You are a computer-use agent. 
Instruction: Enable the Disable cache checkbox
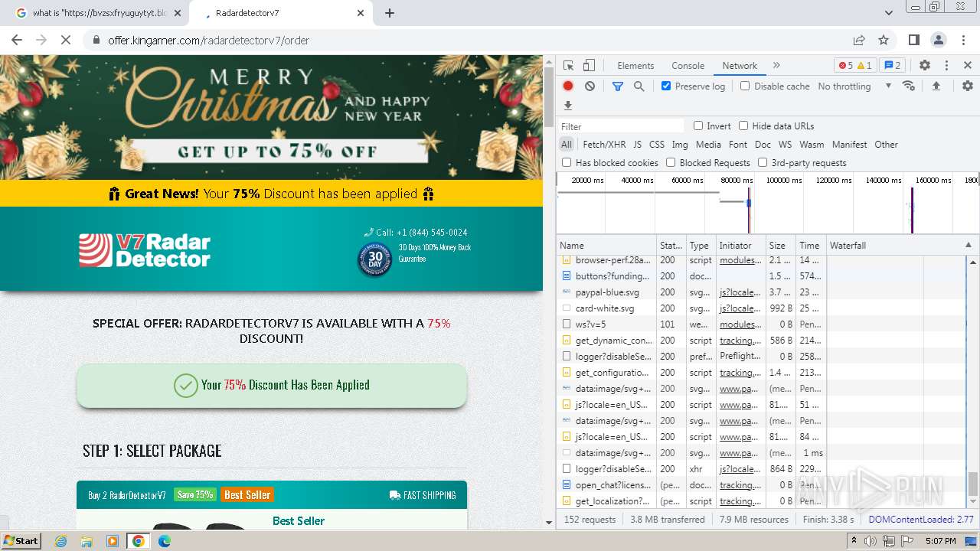745,86
